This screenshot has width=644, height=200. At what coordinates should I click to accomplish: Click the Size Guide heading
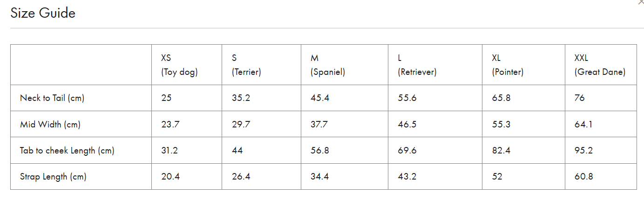pyautogui.click(x=43, y=13)
